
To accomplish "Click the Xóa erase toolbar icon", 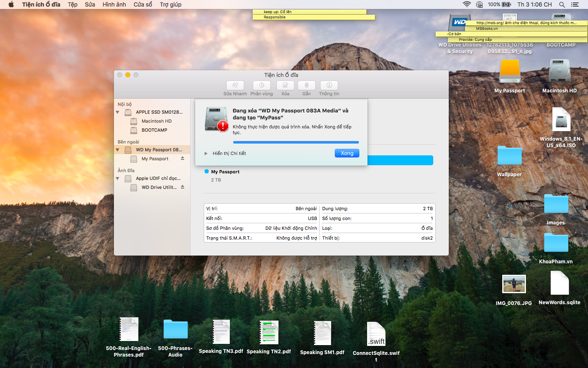I will (x=285, y=85).
